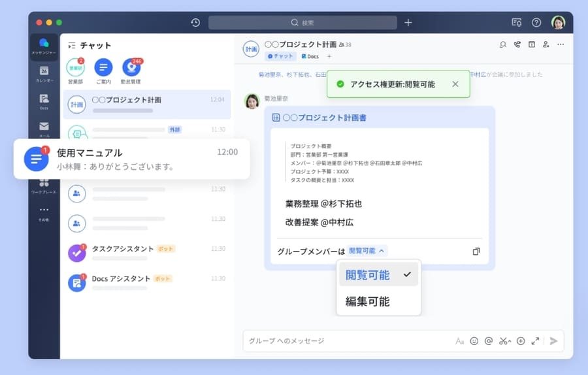Open the pinned 勤怠管理 shortcut
This screenshot has height=375, width=588.
(x=131, y=71)
